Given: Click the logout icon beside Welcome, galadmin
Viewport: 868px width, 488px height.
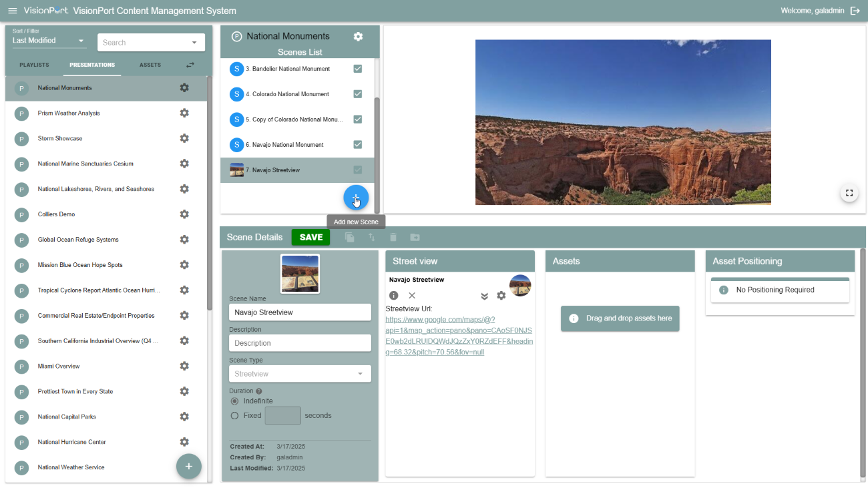Looking at the screenshot, I should pos(855,11).
